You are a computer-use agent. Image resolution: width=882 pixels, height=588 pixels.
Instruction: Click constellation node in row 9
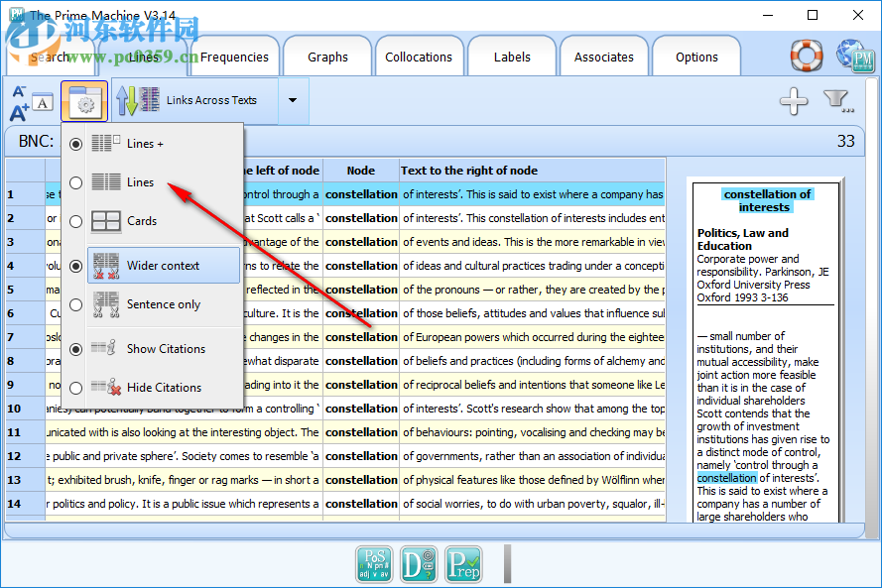tap(361, 385)
